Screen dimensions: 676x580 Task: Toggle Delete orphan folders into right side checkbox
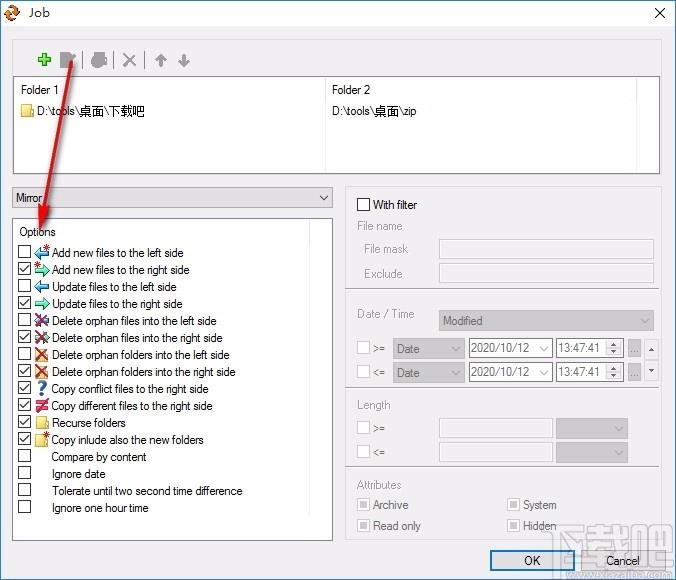[25, 370]
